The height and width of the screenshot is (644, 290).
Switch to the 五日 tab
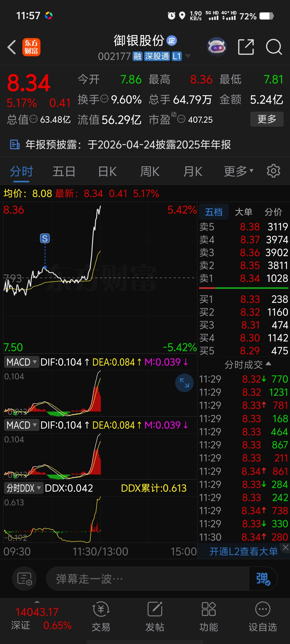tap(64, 172)
